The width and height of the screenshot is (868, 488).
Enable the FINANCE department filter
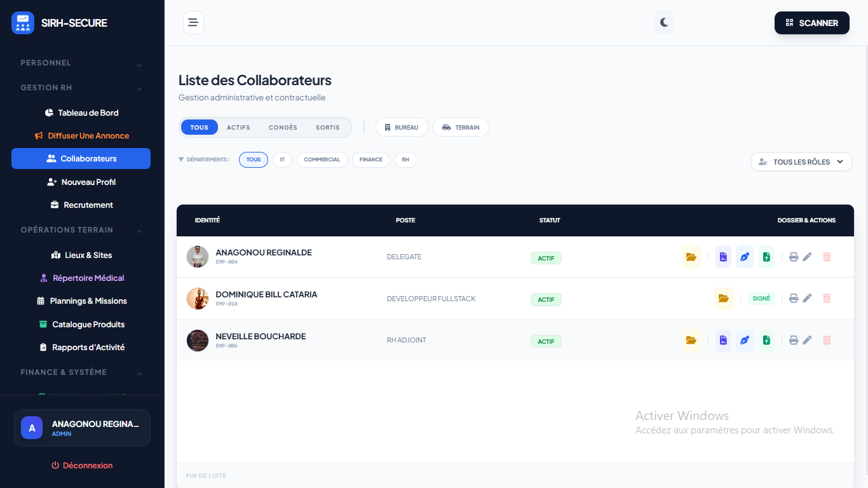coord(371,159)
